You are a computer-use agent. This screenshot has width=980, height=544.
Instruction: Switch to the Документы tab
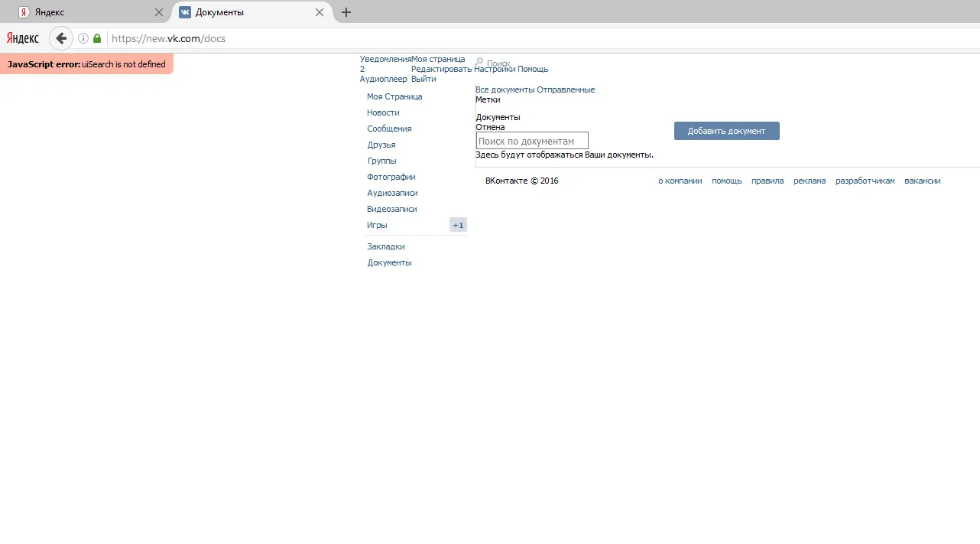252,12
